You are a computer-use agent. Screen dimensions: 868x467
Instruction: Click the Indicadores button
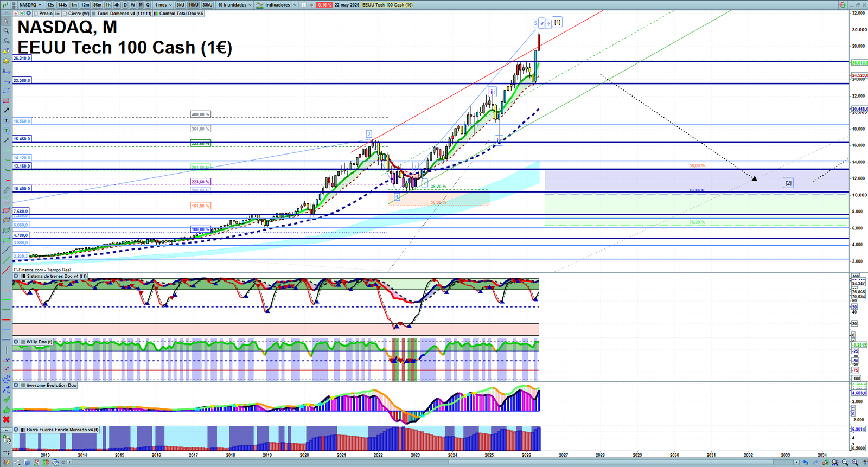[274, 5]
